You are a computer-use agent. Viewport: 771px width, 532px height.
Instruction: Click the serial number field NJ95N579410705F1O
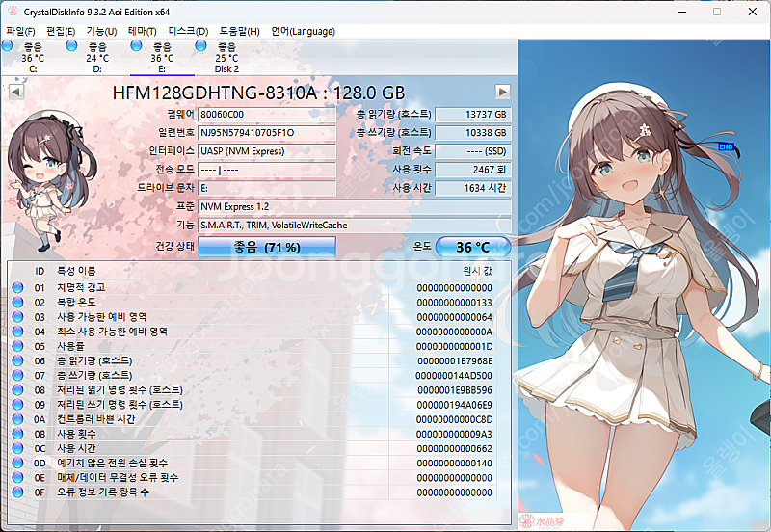267,133
